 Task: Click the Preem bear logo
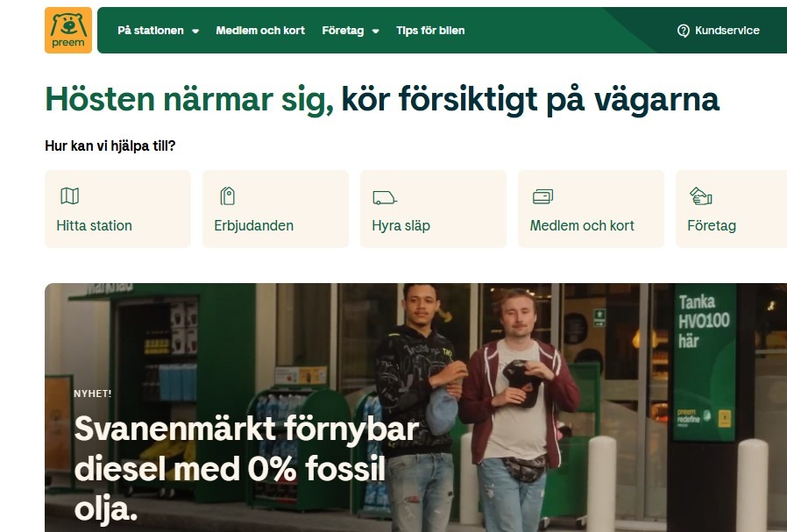(68, 30)
